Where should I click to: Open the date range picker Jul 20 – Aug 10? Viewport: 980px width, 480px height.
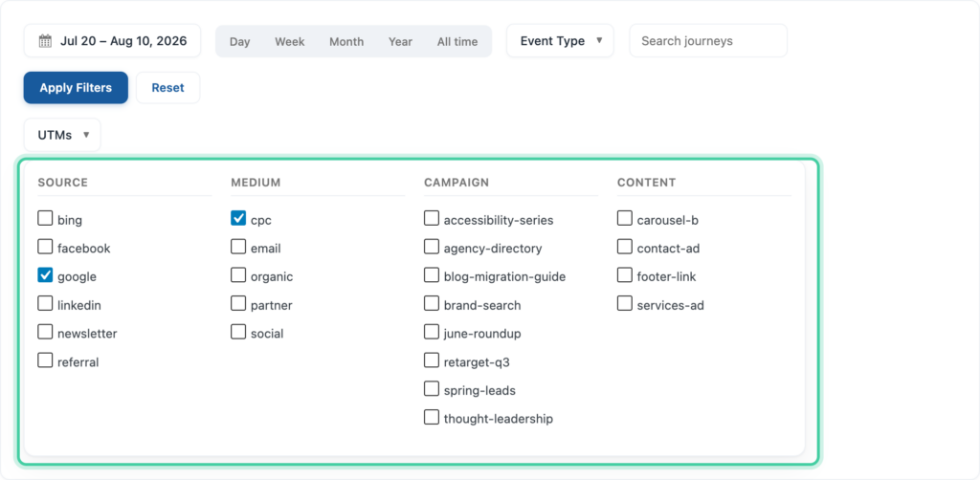pyautogui.click(x=113, y=41)
